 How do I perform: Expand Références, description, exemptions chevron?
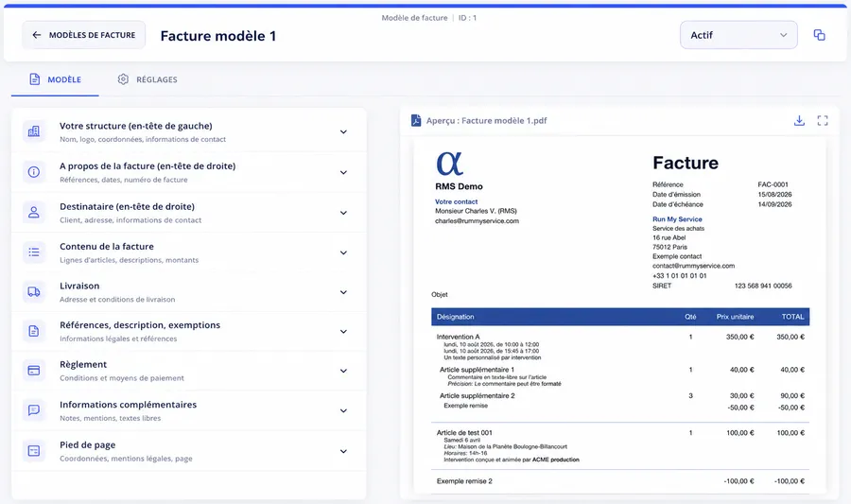(343, 332)
